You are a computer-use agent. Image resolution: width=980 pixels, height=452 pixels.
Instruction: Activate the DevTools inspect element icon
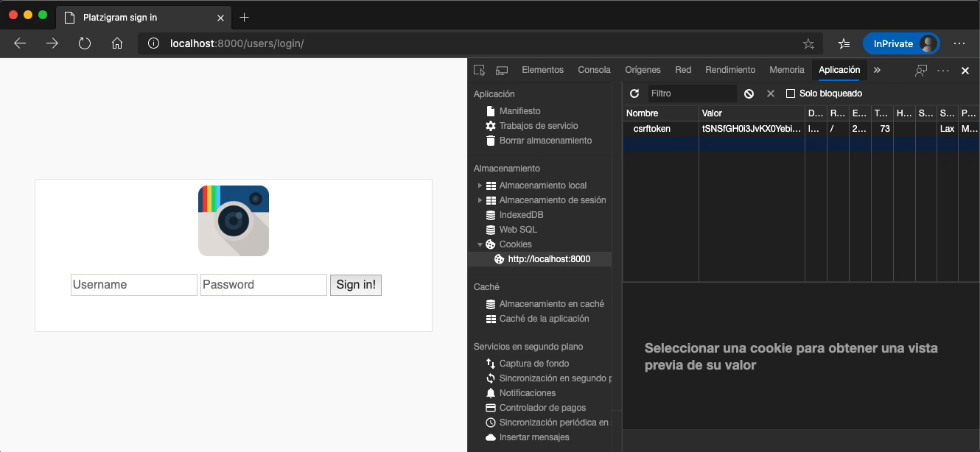(x=480, y=70)
